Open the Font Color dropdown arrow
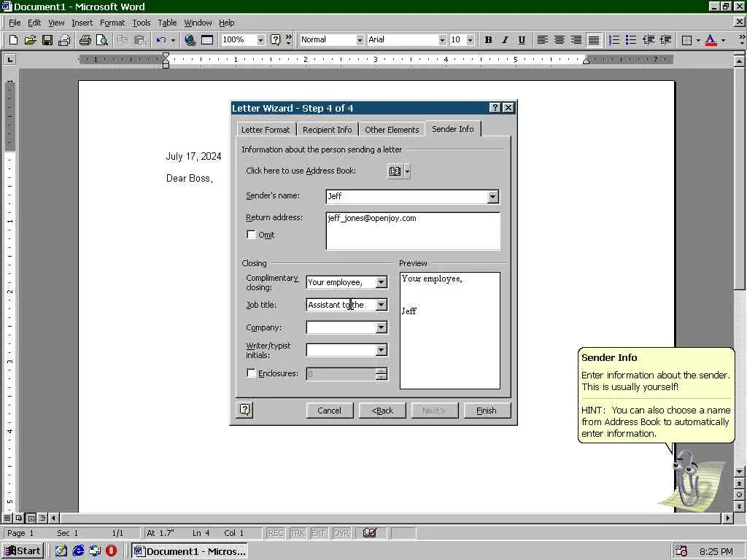The width and height of the screenshot is (747, 560). [x=723, y=40]
